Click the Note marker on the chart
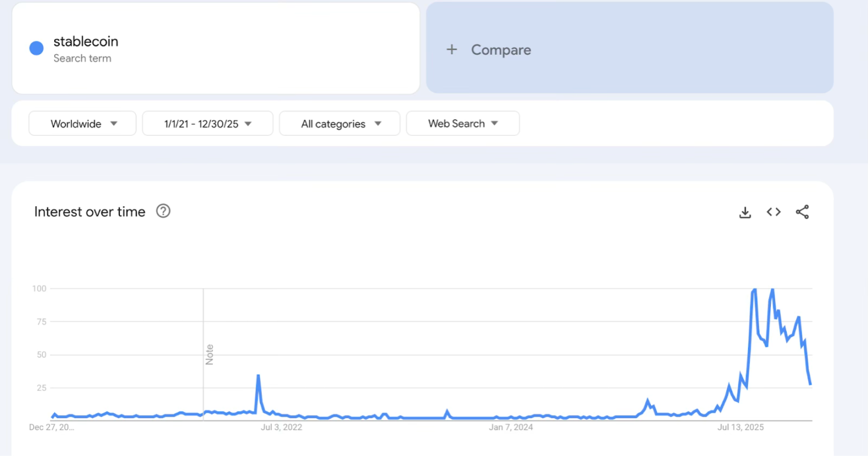868x456 pixels. [210, 354]
